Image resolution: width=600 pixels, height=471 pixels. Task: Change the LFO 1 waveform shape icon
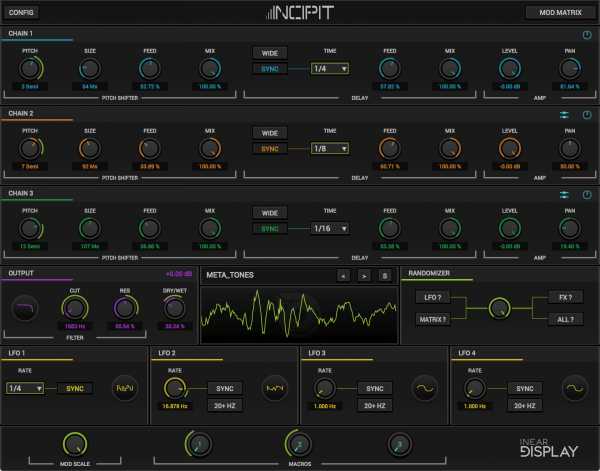(x=125, y=388)
